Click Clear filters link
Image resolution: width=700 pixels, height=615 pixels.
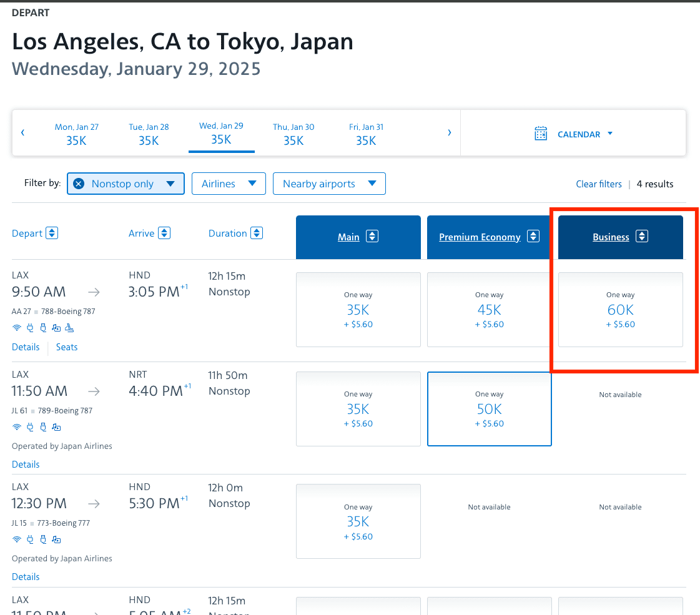point(599,184)
